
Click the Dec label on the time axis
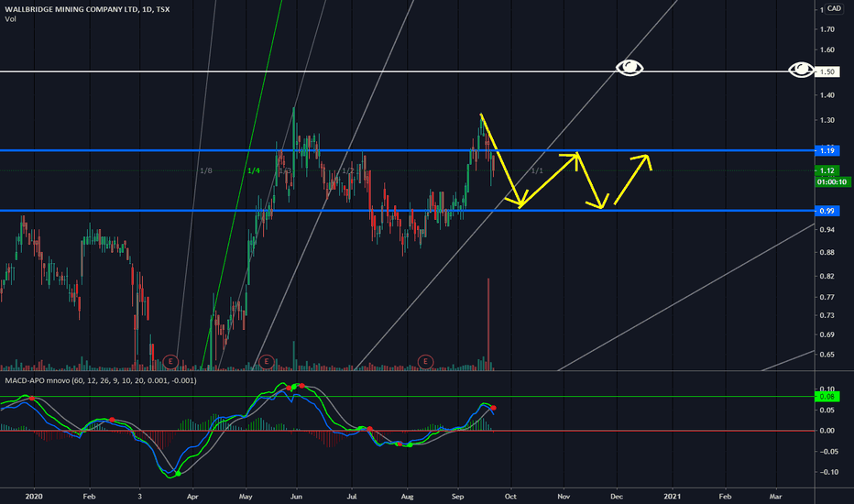click(617, 497)
